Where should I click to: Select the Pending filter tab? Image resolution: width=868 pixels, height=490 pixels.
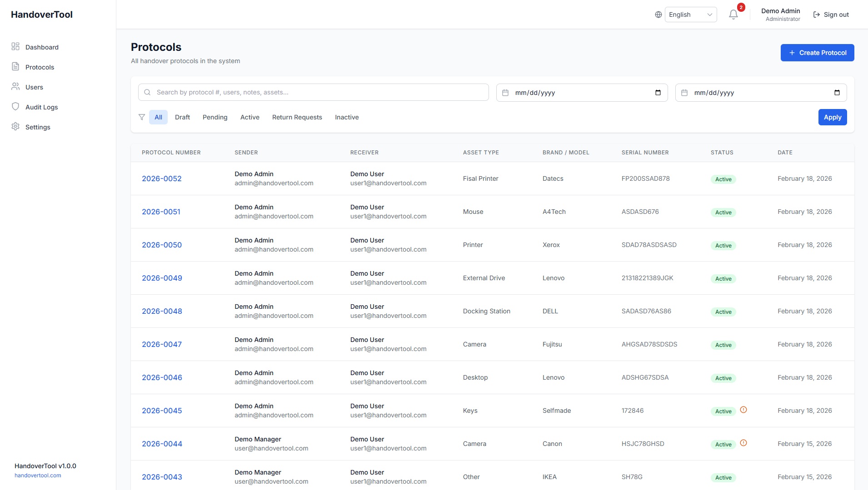215,117
